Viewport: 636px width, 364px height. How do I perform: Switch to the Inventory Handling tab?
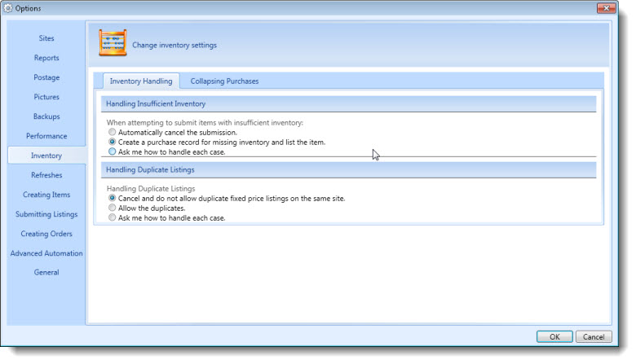tap(141, 81)
